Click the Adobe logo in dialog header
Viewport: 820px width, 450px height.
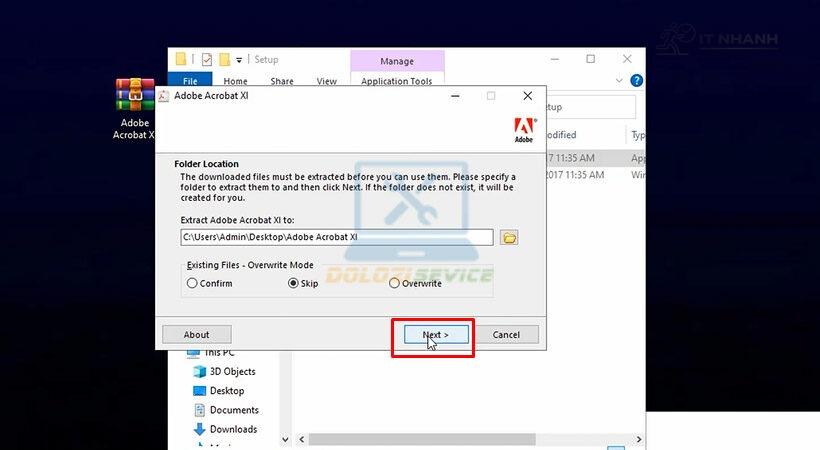point(524,130)
